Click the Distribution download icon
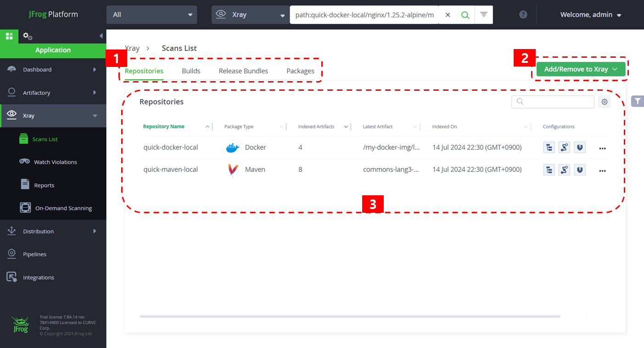The image size is (644, 348). point(12,231)
